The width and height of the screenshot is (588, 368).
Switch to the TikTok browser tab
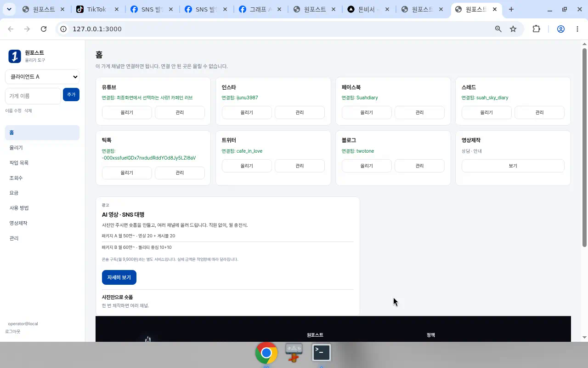pyautogui.click(x=98, y=9)
